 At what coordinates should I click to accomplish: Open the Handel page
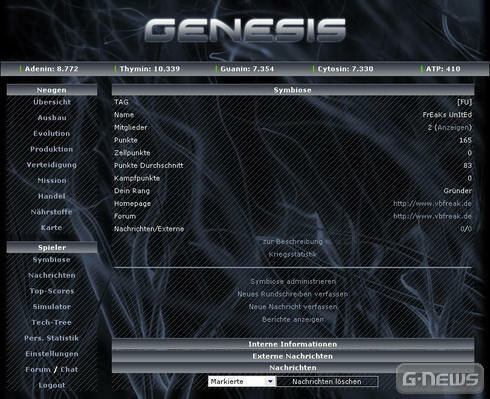pos(52,196)
